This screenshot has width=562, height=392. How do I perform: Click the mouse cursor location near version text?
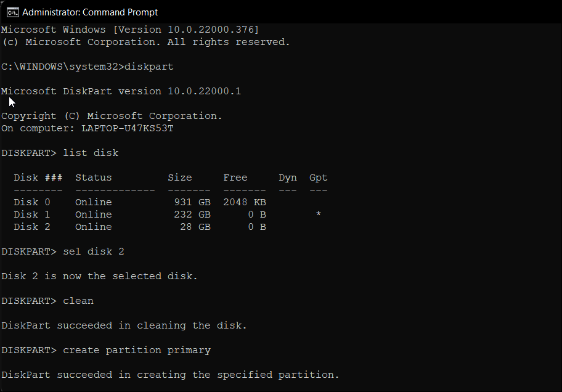click(10, 102)
